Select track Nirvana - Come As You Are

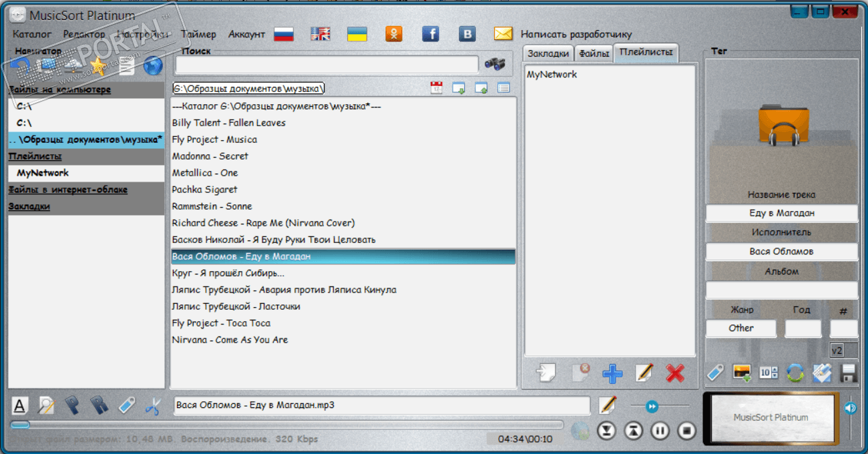[343, 340]
